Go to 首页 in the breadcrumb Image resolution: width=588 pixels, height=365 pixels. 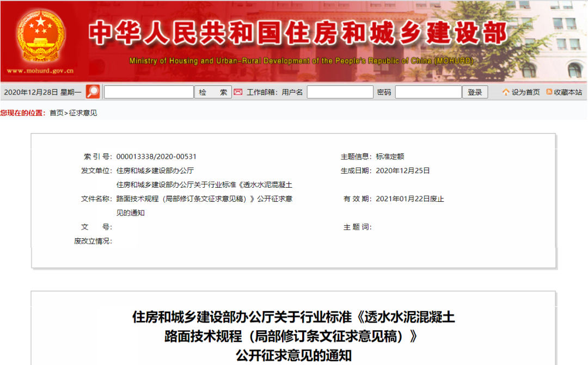pos(57,113)
